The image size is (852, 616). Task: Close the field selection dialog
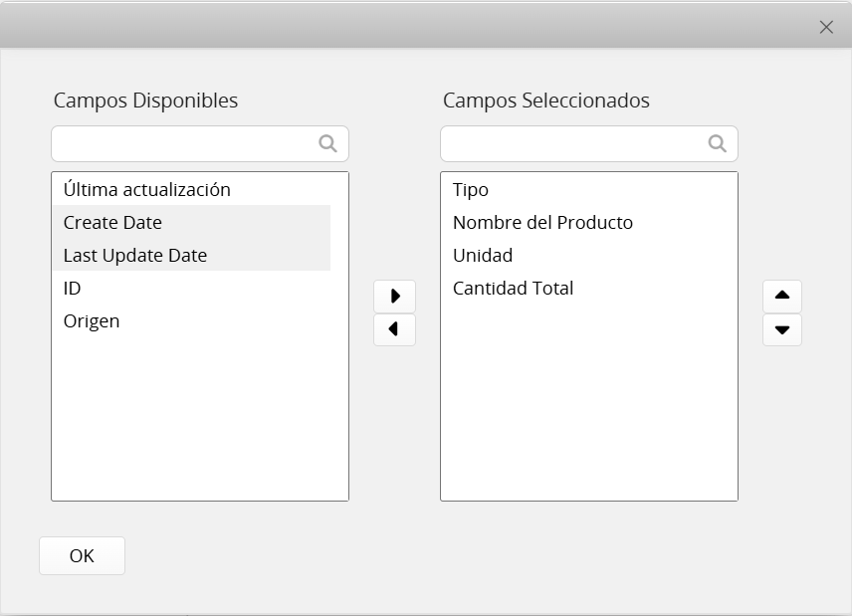(x=826, y=27)
